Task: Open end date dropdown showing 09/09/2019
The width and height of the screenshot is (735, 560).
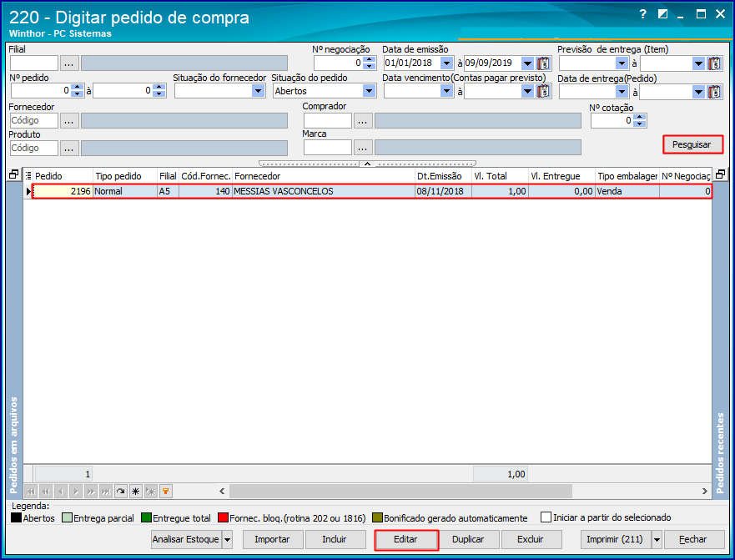Action: [x=527, y=63]
